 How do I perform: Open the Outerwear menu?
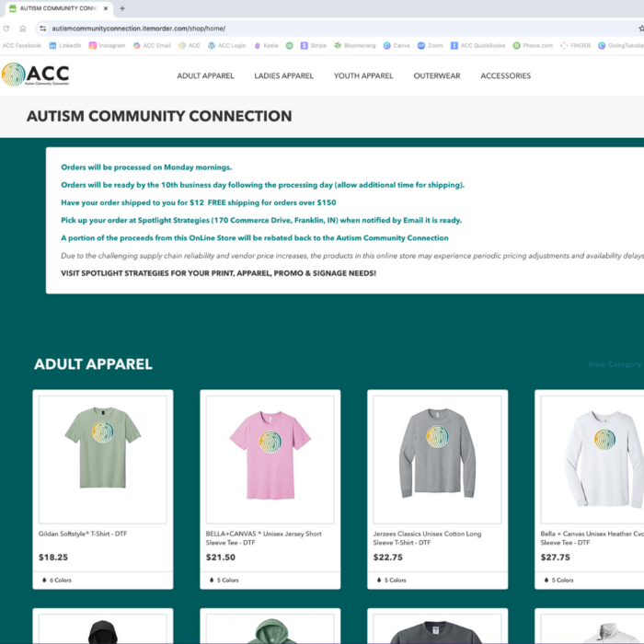(x=437, y=76)
